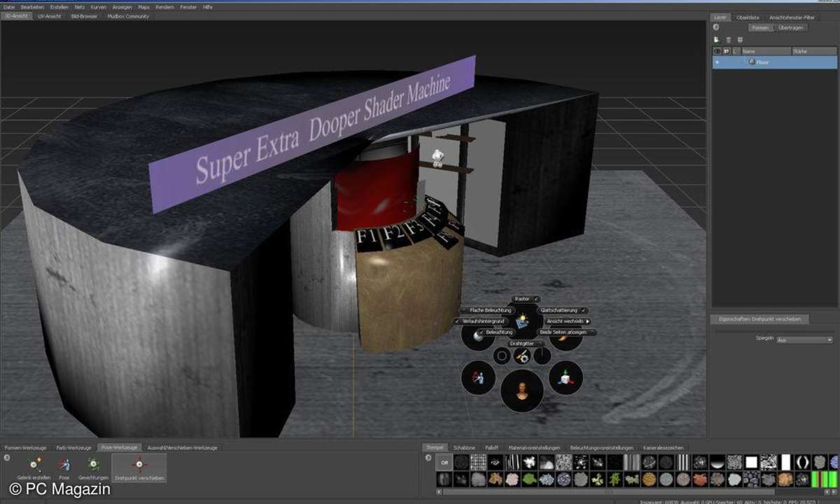
Task: Switch to the Schablone tab
Action: click(x=464, y=447)
